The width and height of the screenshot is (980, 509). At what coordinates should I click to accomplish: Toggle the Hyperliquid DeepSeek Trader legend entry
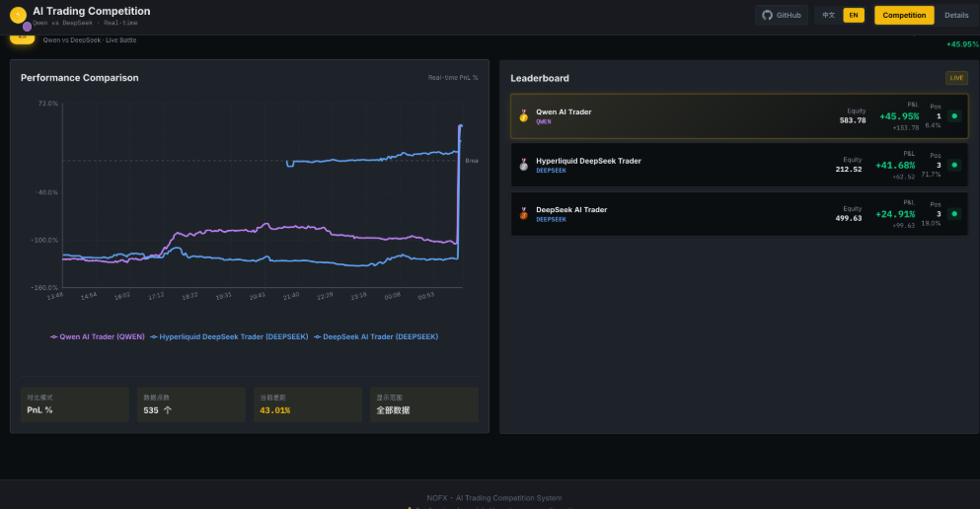tap(230, 336)
